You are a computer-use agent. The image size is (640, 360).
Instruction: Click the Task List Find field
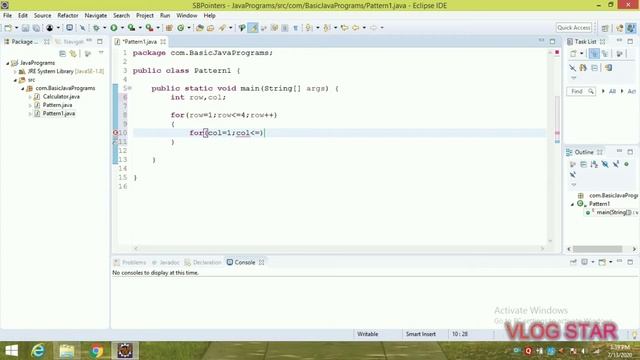click(581, 91)
